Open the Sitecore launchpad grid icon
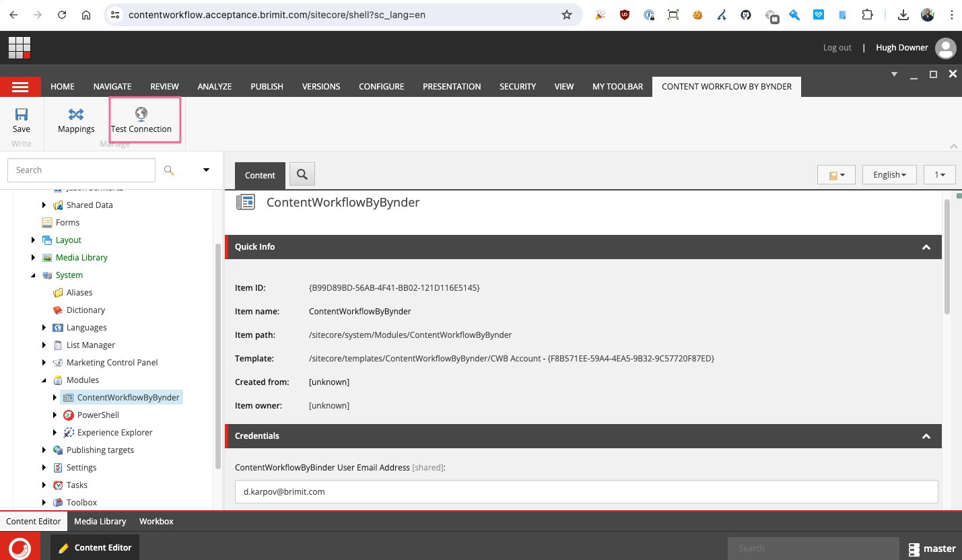This screenshot has height=560, width=962. pyautogui.click(x=20, y=48)
